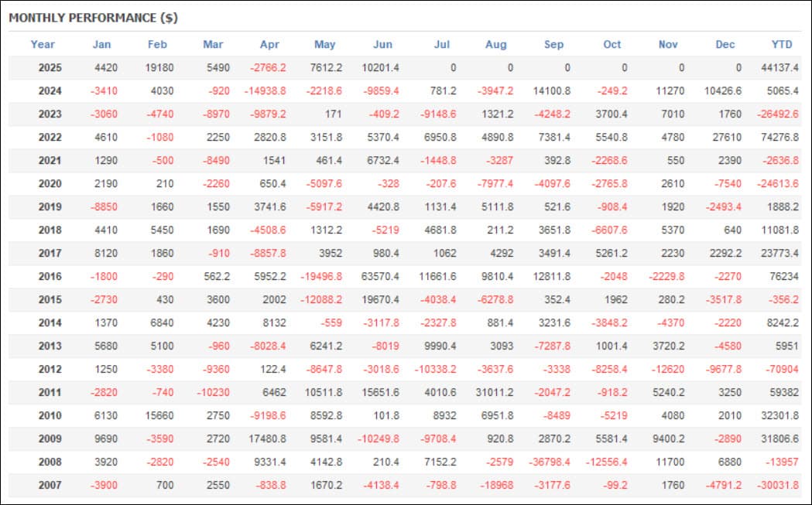Click the 2019 Jan value -8850

click(x=104, y=207)
